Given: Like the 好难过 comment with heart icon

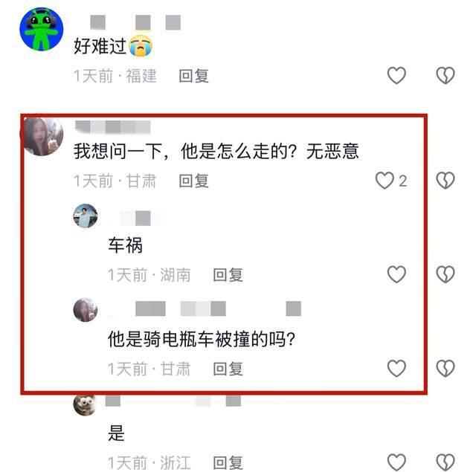Looking at the screenshot, I should pos(396,75).
